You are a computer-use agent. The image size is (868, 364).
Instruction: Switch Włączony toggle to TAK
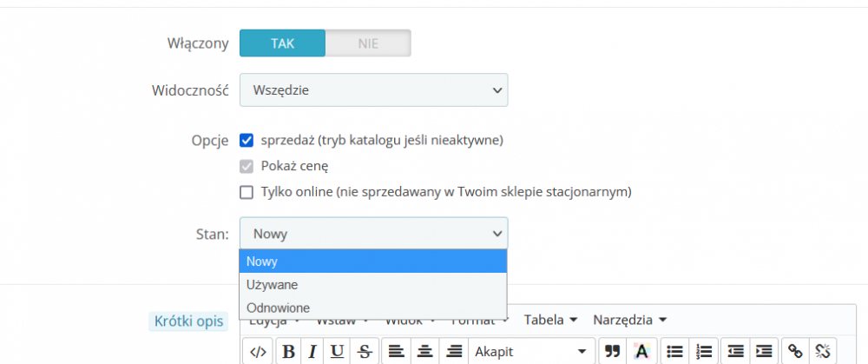point(282,43)
